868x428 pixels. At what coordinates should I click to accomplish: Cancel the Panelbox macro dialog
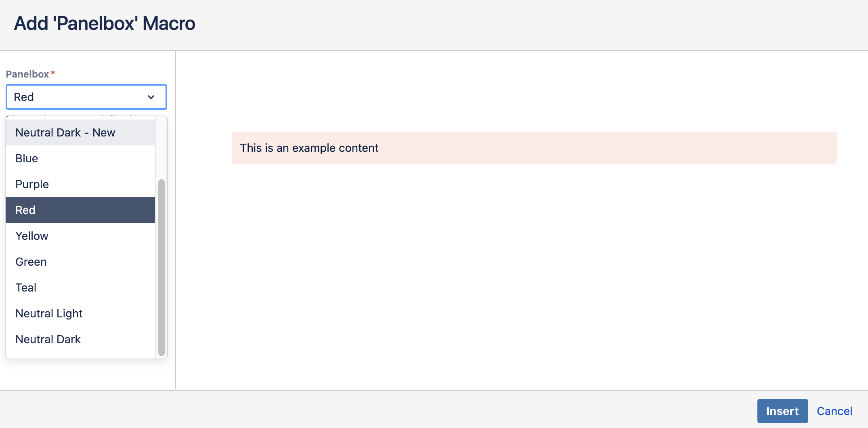point(834,411)
